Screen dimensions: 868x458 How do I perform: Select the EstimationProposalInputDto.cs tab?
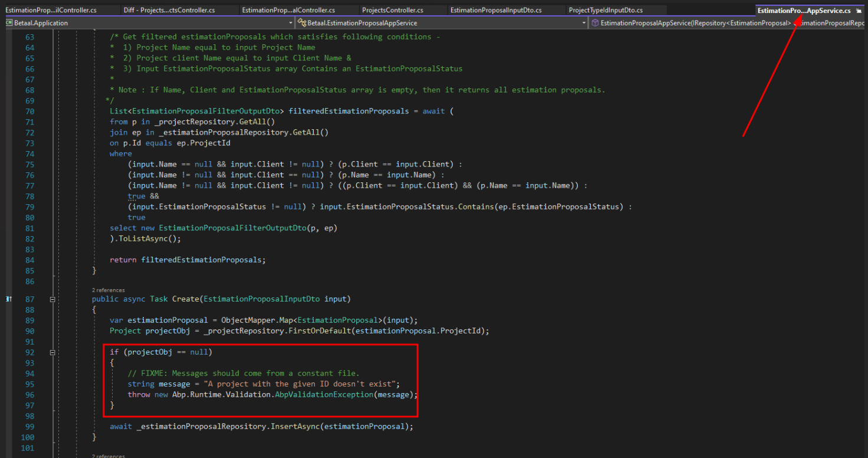495,11
